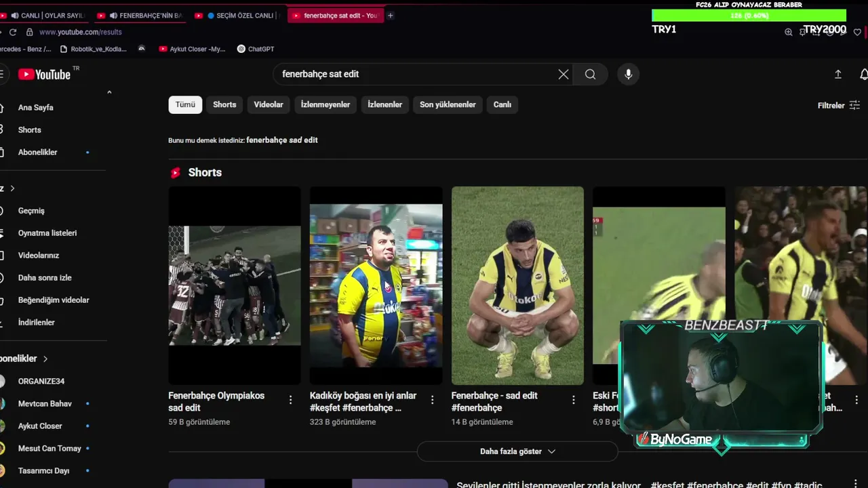Open the Filtreler filter icon
Image resolution: width=868 pixels, height=488 pixels.
[x=854, y=105]
